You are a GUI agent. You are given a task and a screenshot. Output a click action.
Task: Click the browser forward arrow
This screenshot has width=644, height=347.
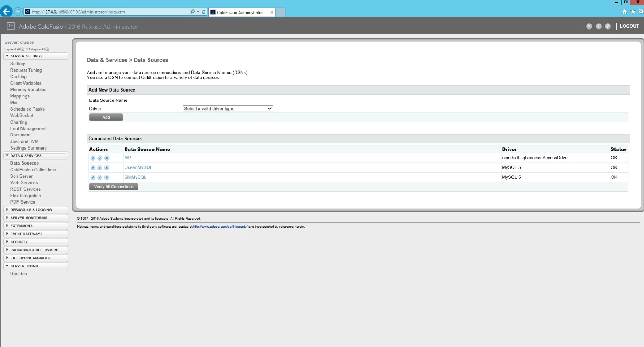coord(18,12)
